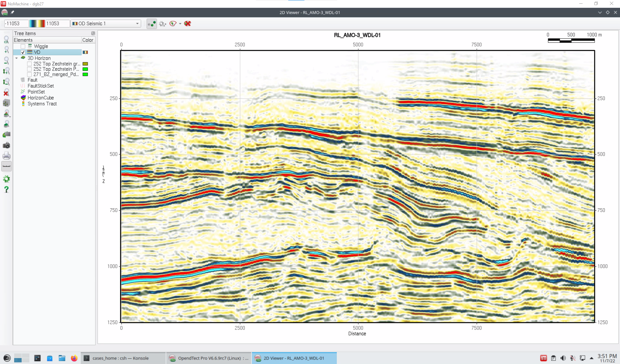
Task: Click the green question mark help icon
Action: [6, 189]
